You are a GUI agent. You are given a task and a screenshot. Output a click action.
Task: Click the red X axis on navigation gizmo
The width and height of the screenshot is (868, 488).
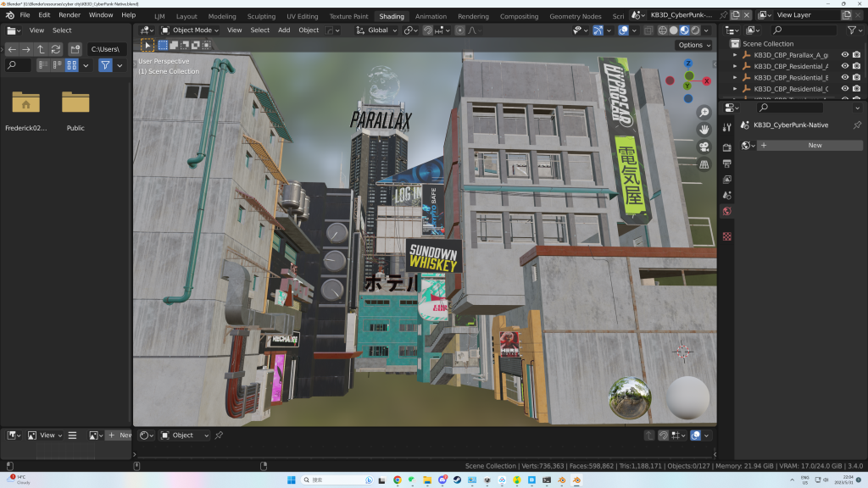706,81
